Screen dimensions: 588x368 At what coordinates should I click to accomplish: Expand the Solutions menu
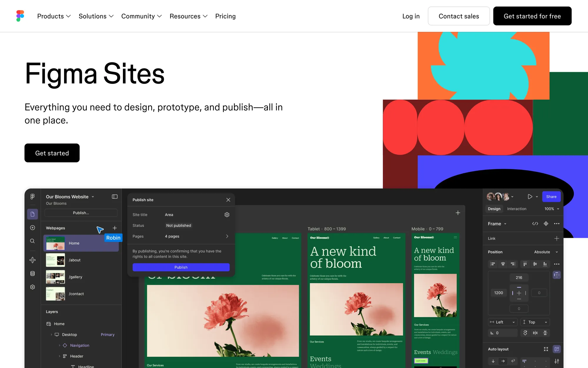click(96, 16)
